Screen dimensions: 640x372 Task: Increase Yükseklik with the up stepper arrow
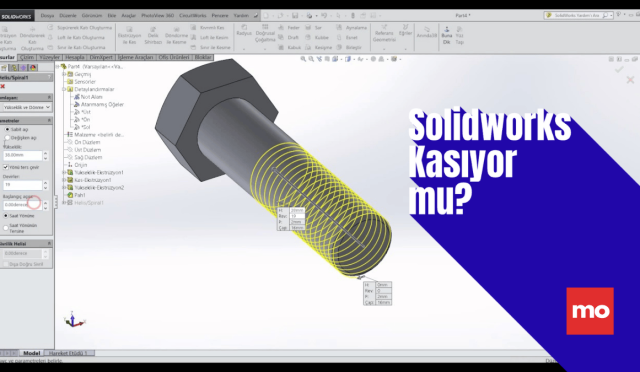[x=45, y=153]
